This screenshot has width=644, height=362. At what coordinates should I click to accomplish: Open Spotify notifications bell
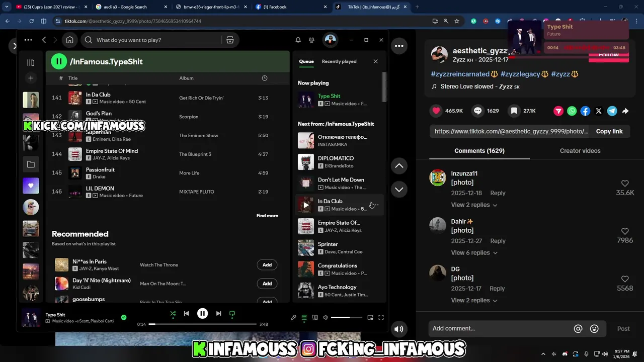[x=298, y=40]
